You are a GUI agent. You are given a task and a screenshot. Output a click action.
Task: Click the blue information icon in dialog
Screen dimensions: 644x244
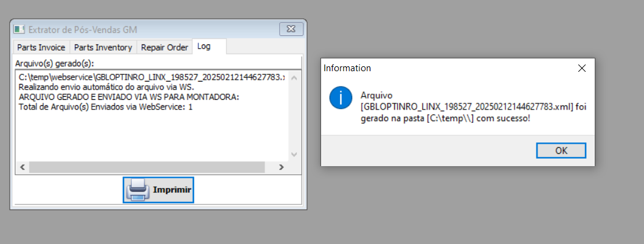tap(341, 98)
